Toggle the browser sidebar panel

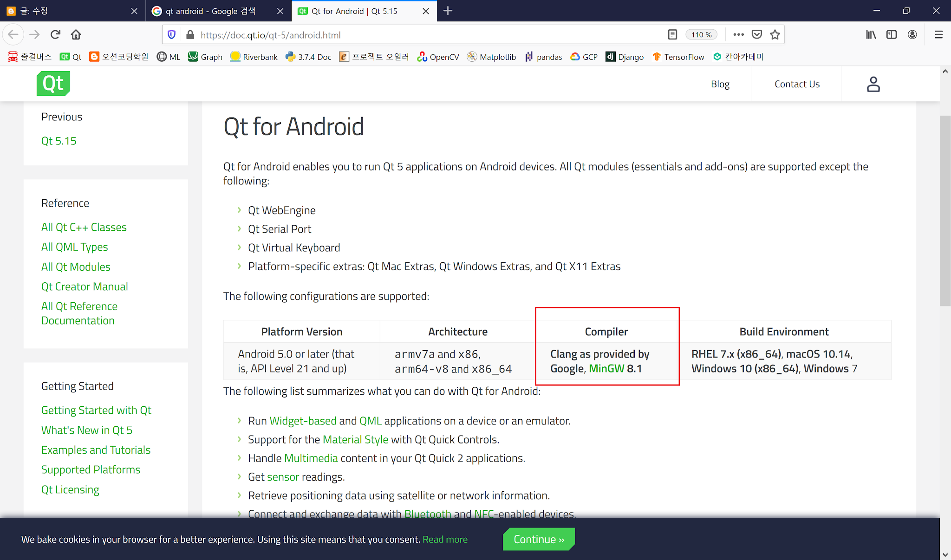coord(891,34)
